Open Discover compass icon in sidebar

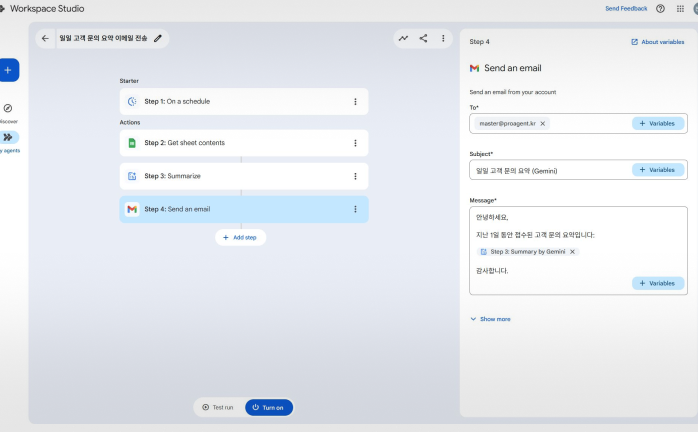[8, 108]
